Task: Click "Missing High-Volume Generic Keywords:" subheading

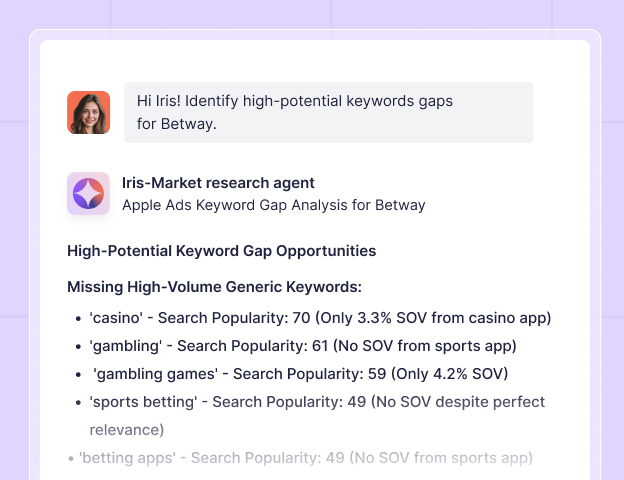Action: point(214,287)
